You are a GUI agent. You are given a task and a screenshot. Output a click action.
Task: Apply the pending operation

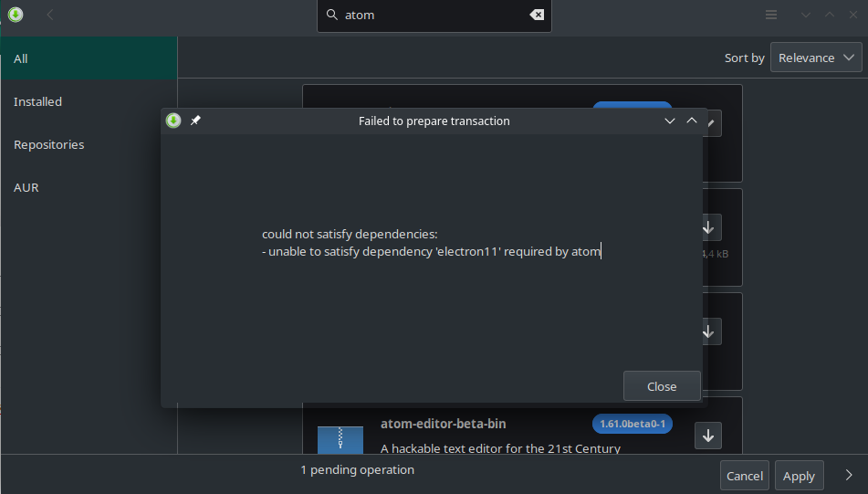pos(799,476)
